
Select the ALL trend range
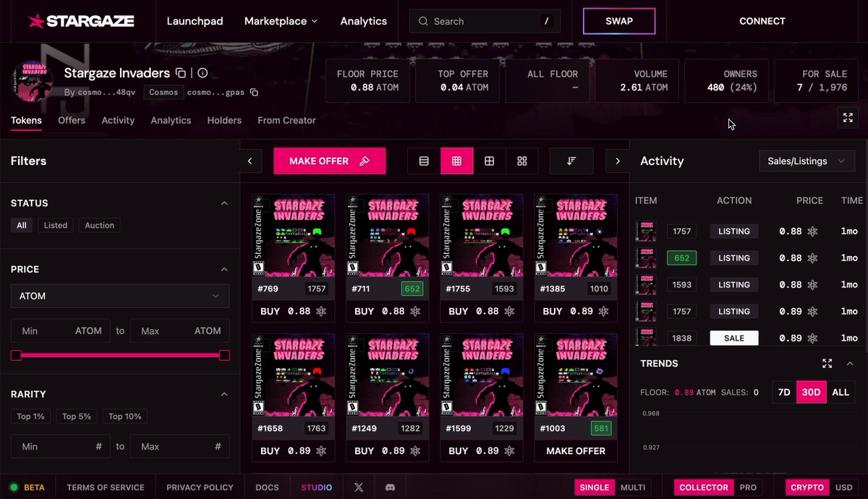point(841,392)
